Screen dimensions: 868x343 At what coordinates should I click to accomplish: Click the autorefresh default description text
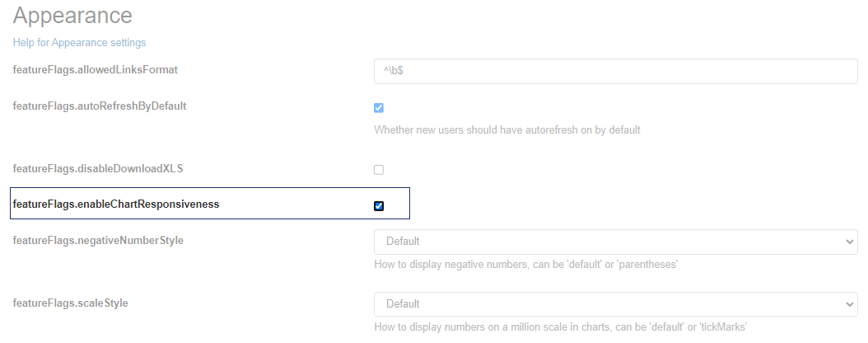506,130
